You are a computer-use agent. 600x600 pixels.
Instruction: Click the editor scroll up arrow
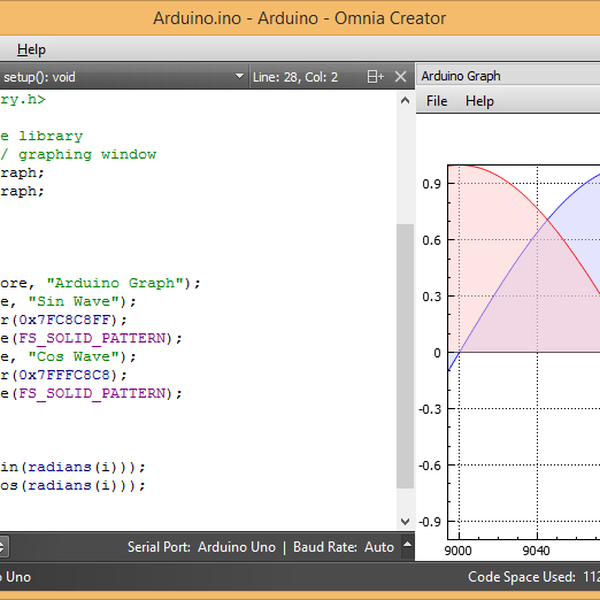(404, 101)
